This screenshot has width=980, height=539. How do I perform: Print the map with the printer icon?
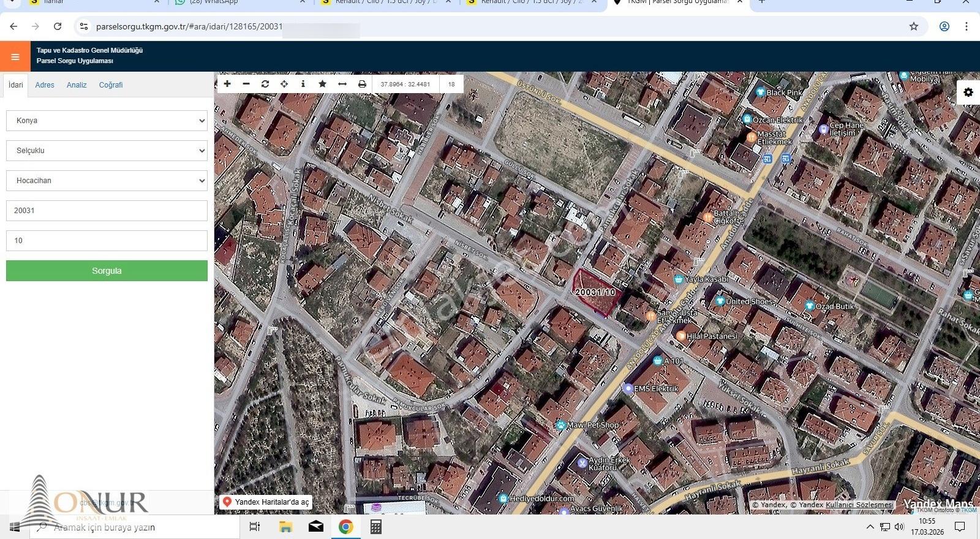coord(362,84)
